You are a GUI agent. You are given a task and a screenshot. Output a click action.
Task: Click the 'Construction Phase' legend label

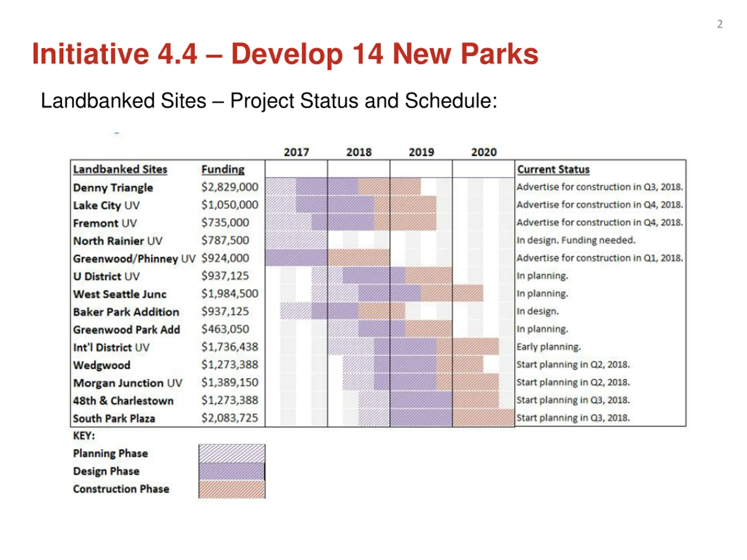[121, 489]
